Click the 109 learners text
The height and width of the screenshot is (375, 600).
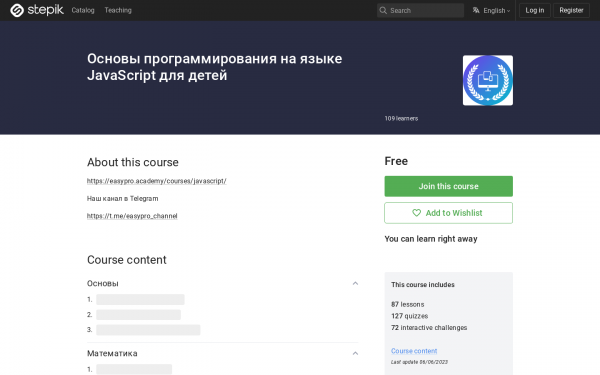pos(401,119)
